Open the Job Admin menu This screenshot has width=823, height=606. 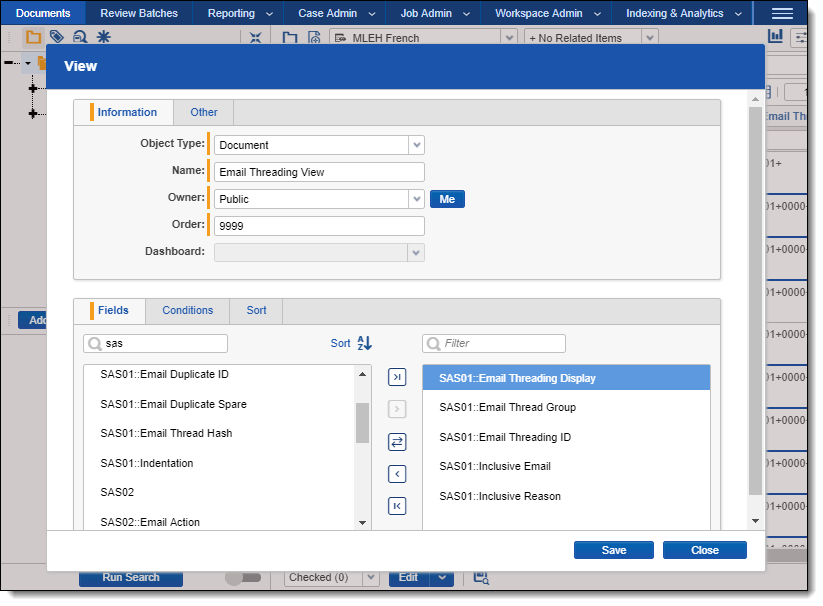tap(435, 13)
